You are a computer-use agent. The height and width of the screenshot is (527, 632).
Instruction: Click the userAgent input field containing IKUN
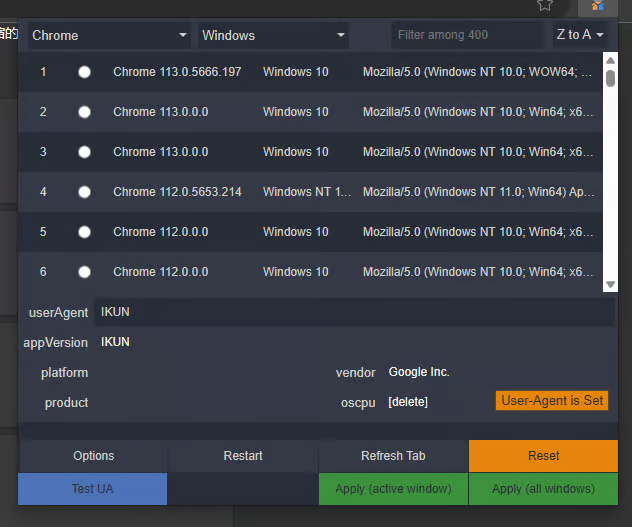[354, 312]
